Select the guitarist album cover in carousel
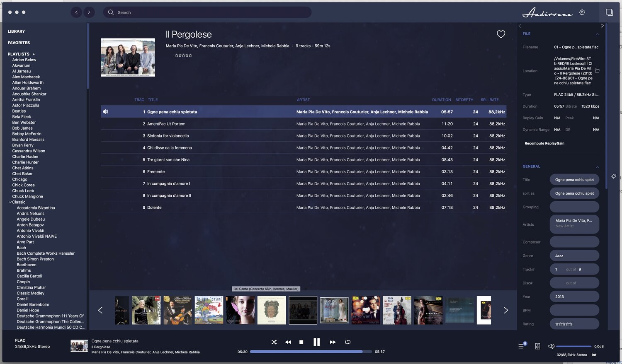This screenshot has height=364, width=622. [177, 310]
